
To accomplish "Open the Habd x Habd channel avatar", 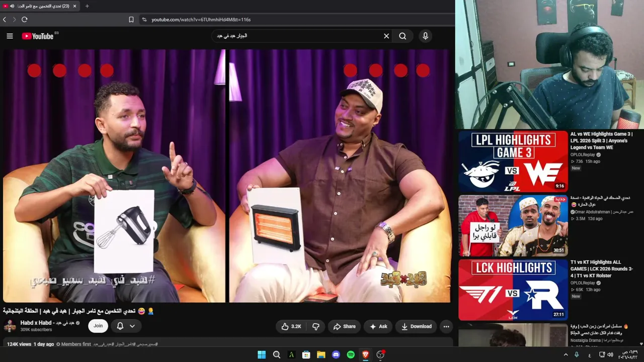I will (10, 326).
